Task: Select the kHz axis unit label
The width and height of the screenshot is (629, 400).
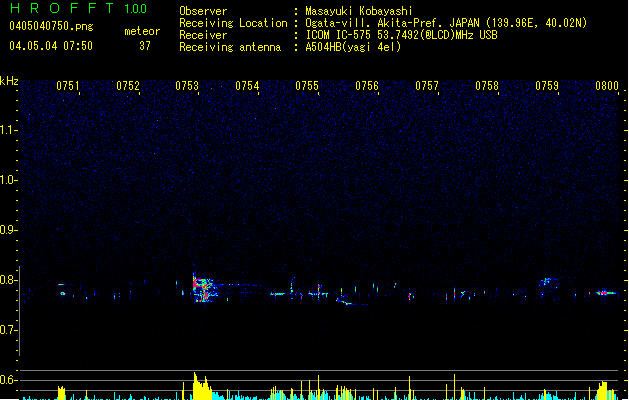Action: pyautogui.click(x=9, y=81)
